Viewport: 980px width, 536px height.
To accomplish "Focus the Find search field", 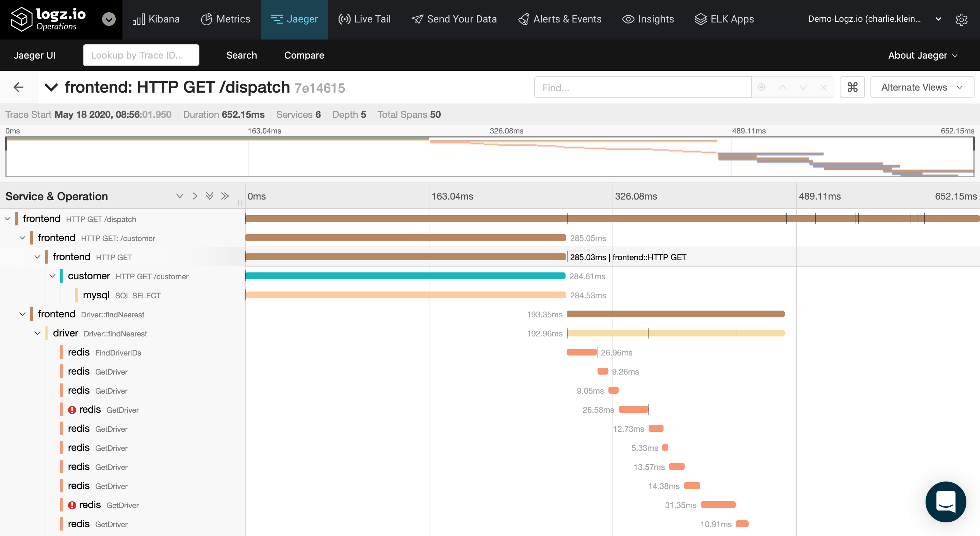I will pyautogui.click(x=643, y=88).
